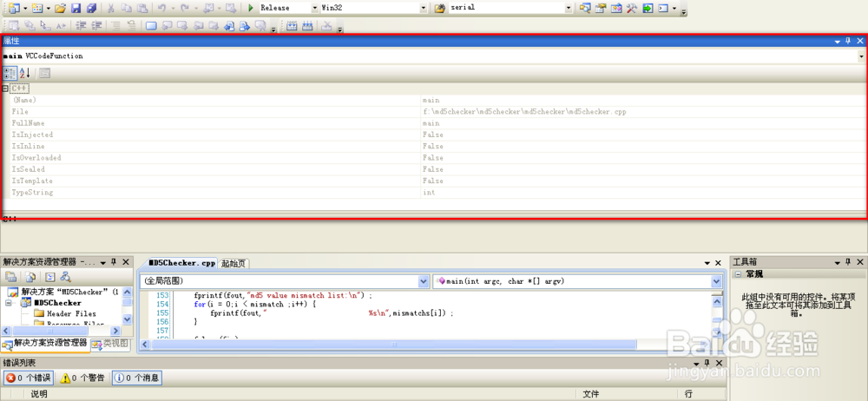Switch to the 类视图 class view tab
The height and width of the screenshot is (401, 868).
click(111, 344)
